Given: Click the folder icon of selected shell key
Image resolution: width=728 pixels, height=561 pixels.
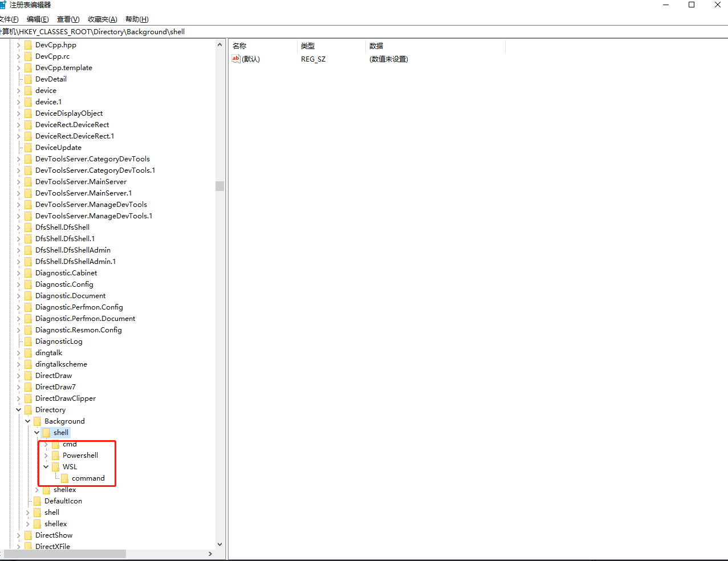Looking at the screenshot, I should point(46,433).
